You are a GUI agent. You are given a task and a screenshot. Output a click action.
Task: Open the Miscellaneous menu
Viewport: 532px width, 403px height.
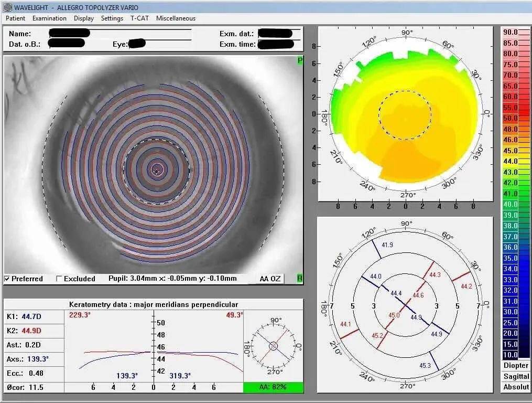(x=176, y=18)
